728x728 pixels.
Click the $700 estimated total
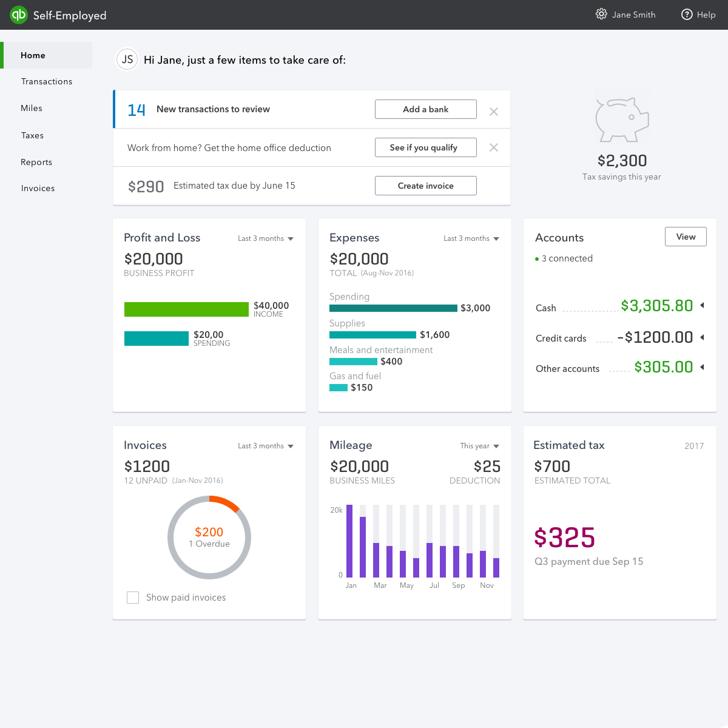[552, 467]
